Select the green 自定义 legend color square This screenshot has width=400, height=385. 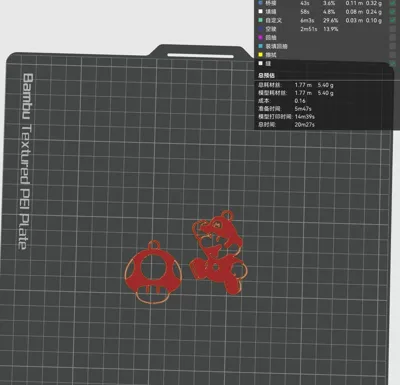click(261, 20)
